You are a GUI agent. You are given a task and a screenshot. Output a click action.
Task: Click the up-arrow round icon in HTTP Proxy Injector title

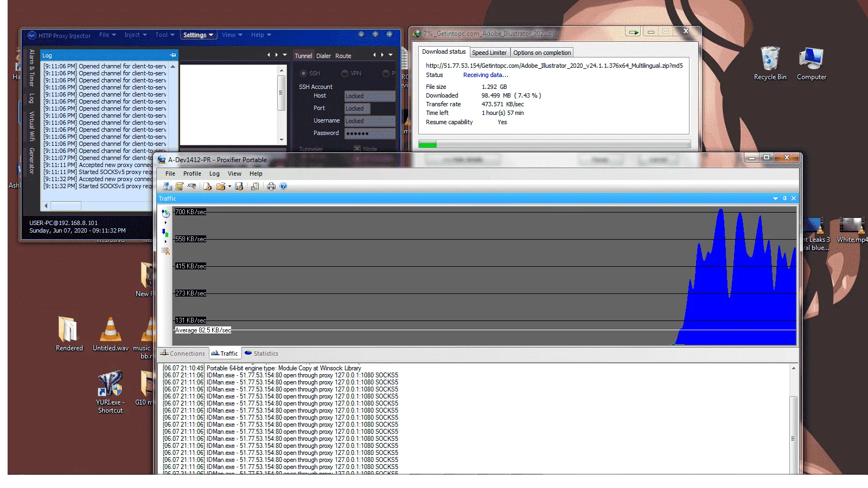click(375, 34)
